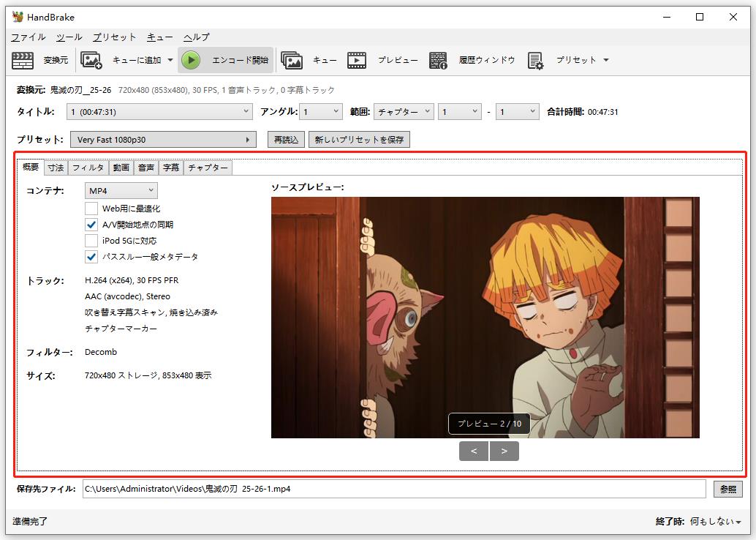756x540 pixels.
Task: Click the 吹き替え字幕スキャン, 焼き込み済み text
Action: [151, 312]
